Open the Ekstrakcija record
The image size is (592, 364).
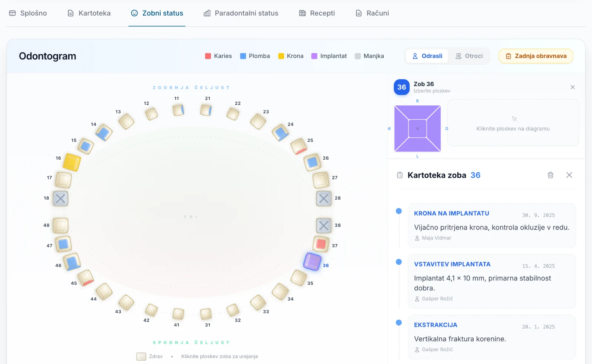click(492, 337)
